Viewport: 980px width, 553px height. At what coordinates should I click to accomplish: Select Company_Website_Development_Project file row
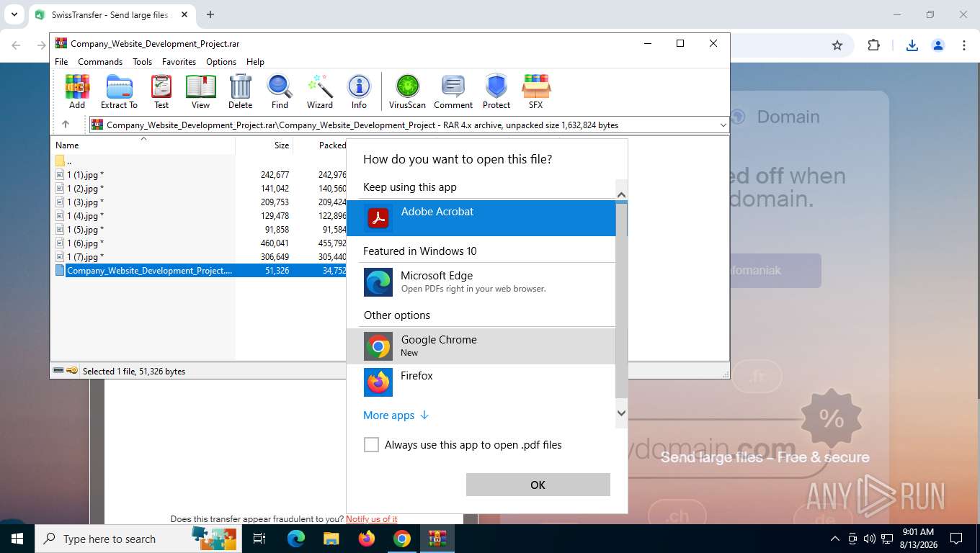[x=200, y=271]
